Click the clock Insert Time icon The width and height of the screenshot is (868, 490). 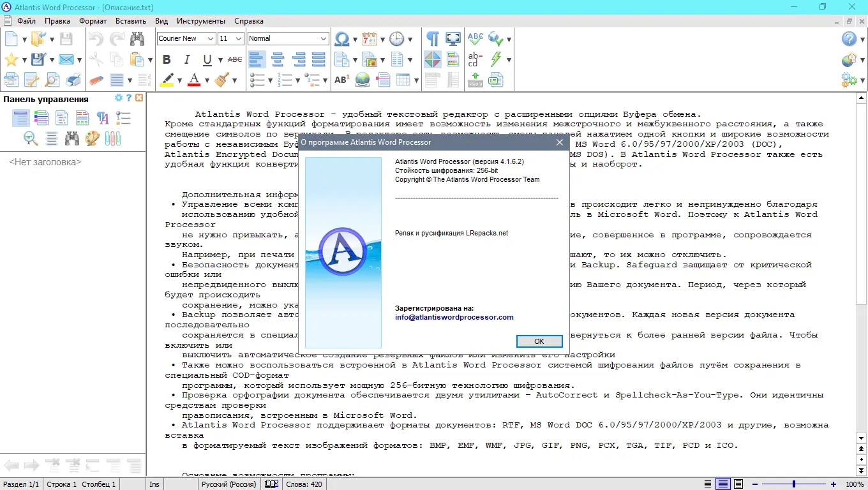[396, 39]
